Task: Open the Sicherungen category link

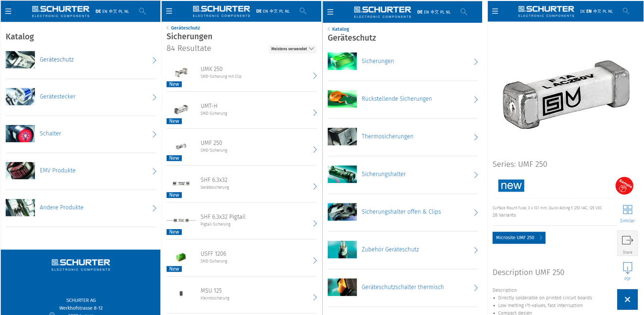Action: pyautogui.click(x=378, y=61)
